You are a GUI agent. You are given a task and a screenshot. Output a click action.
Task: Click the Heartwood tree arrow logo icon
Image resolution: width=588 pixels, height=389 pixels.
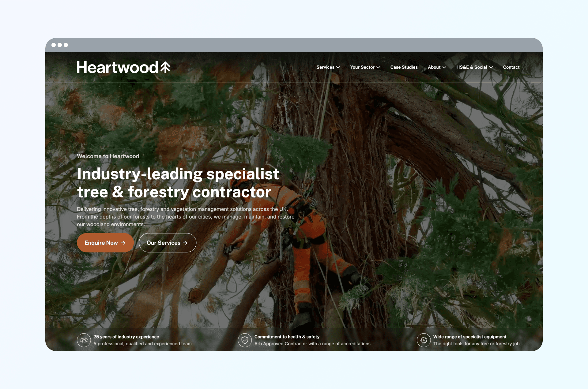coord(165,67)
